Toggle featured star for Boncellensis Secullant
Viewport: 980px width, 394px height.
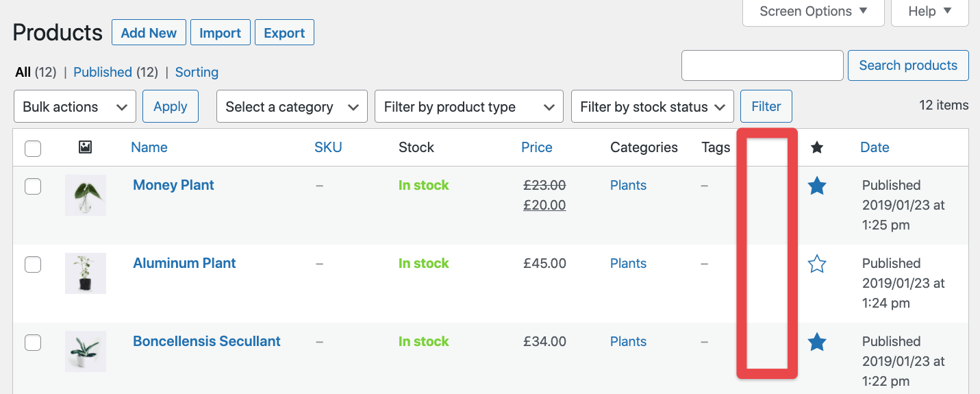click(x=817, y=342)
